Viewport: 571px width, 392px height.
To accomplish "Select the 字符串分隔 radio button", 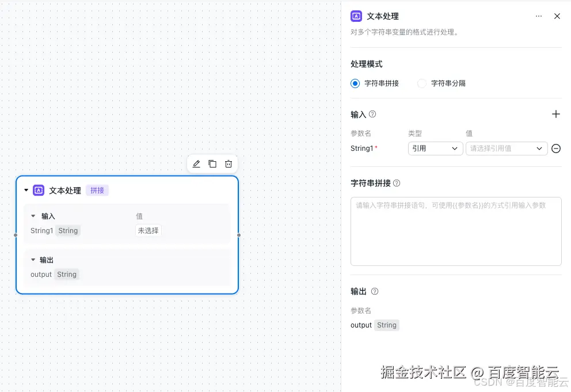I will click(422, 83).
